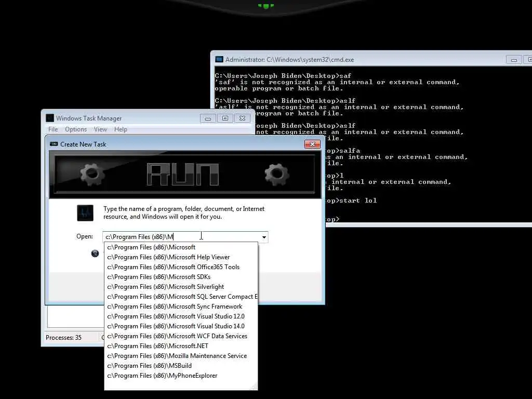Viewport: 532px width, 399px height.
Task: Select suggestion c:\Program Files (x86)\Microsoft
Action: pos(181,247)
